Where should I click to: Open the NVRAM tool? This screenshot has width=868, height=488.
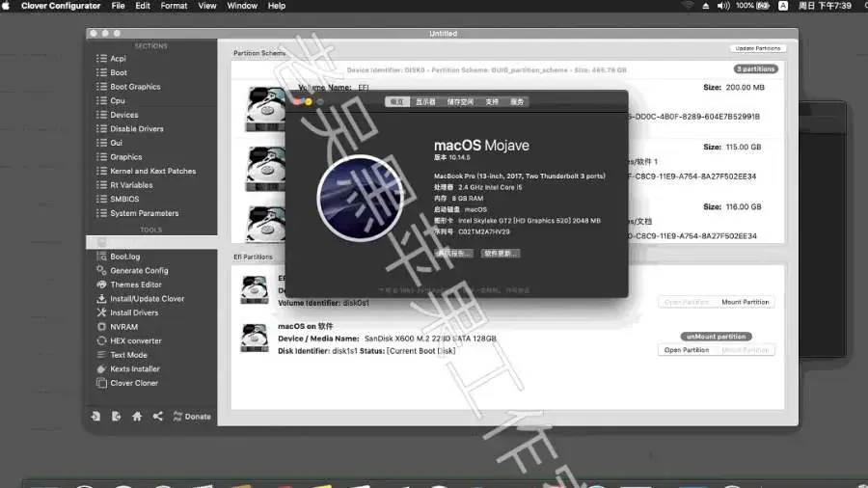pyautogui.click(x=123, y=327)
